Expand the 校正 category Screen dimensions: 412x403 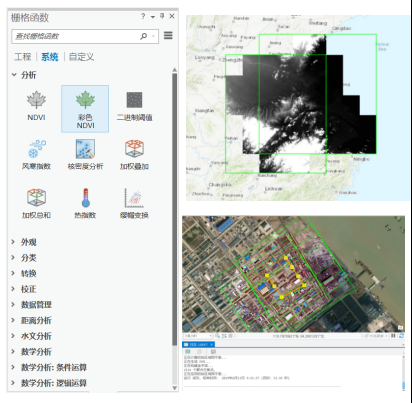click(x=13, y=289)
